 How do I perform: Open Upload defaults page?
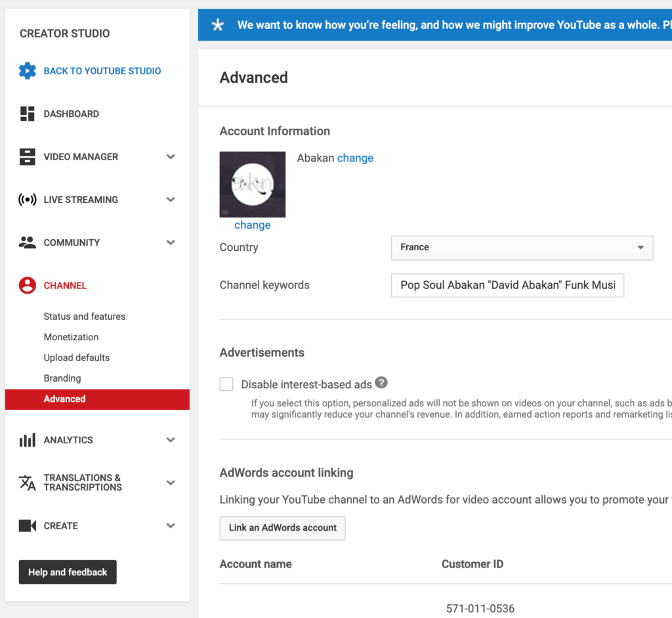pos(77,358)
